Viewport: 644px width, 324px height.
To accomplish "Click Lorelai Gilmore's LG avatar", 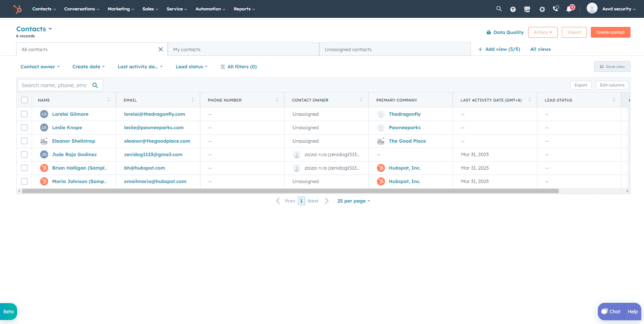I will point(44,114).
